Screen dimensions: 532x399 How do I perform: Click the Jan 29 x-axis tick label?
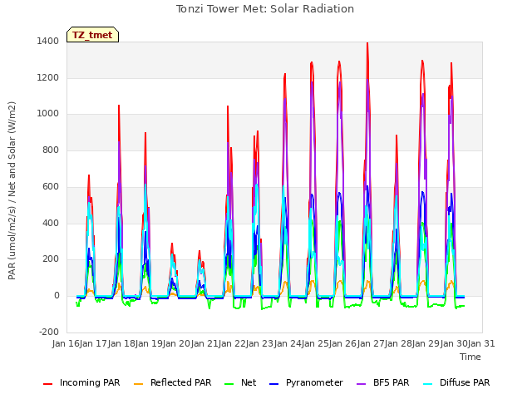point(426,343)
